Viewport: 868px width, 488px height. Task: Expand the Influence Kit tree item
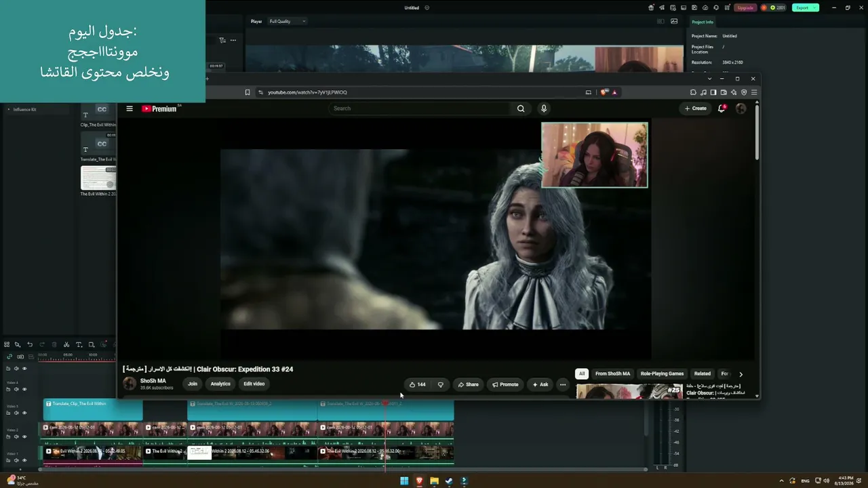pos(9,109)
